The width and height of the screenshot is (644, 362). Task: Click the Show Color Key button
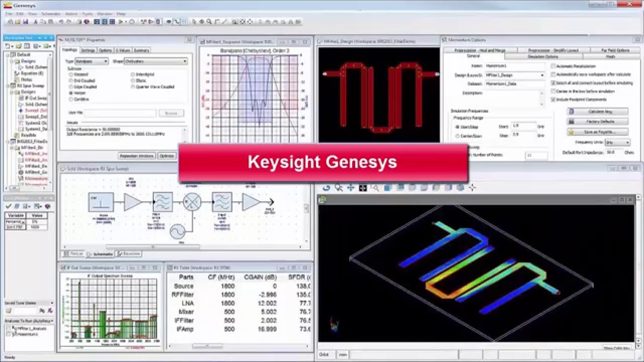click(617, 348)
